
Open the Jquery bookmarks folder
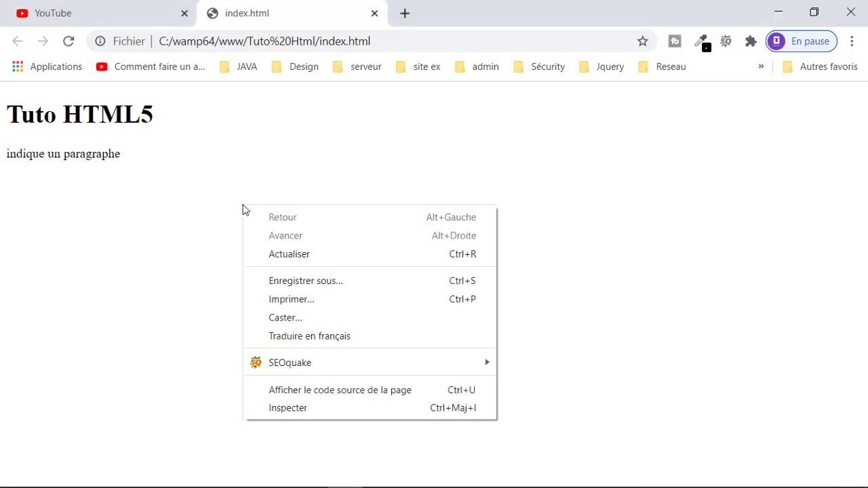[601, 66]
